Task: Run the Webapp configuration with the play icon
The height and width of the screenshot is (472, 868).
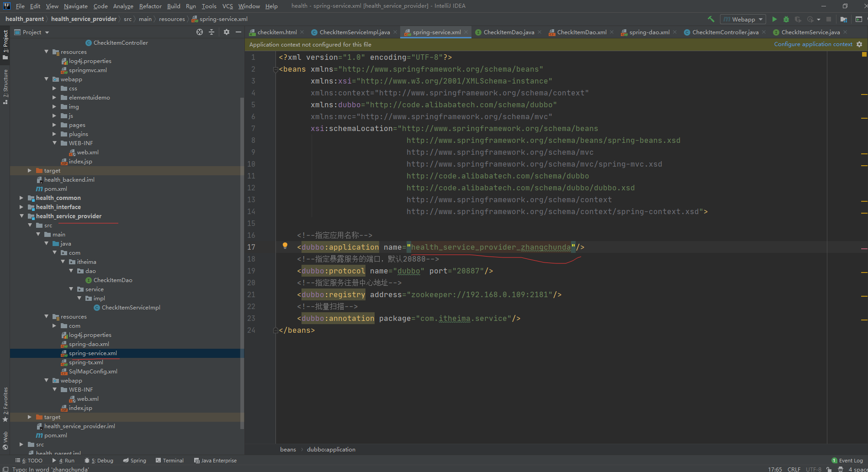Action: pos(774,19)
